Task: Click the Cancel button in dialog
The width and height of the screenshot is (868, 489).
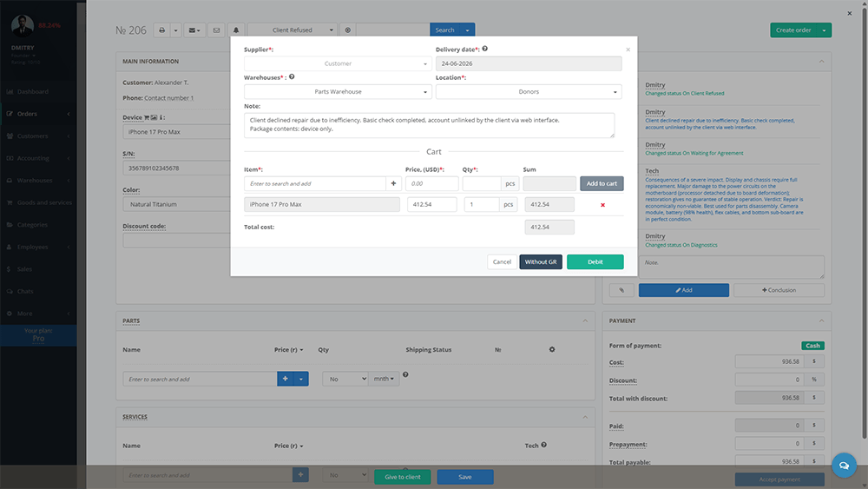Action: [x=502, y=262]
